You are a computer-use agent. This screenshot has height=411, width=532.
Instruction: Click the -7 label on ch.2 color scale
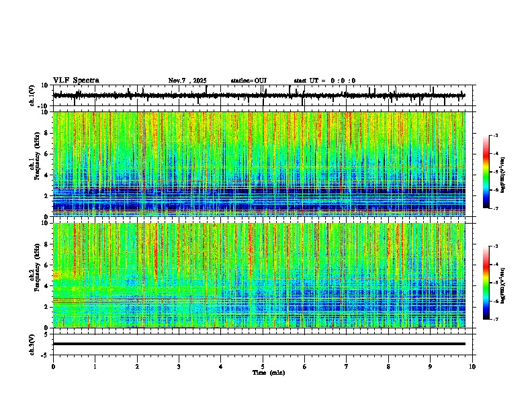496,319
